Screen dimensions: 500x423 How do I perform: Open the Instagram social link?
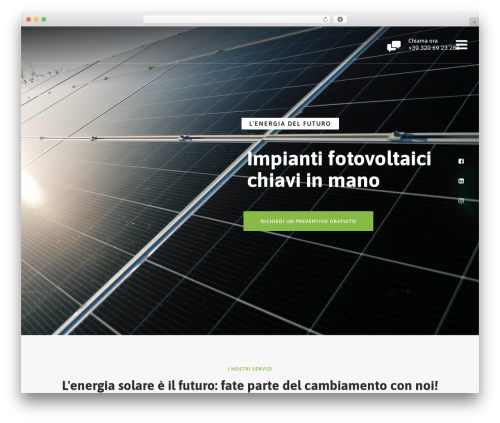click(x=461, y=201)
